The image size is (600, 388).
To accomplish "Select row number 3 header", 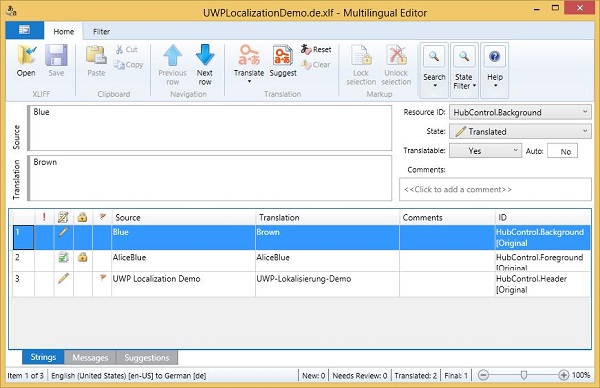I will 24,284.
